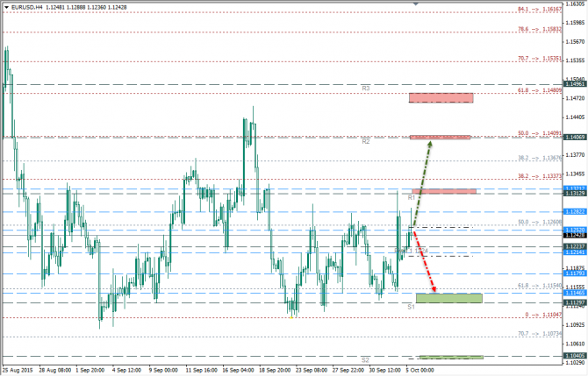Select the 1.10405 price tag on axis

[575, 356]
